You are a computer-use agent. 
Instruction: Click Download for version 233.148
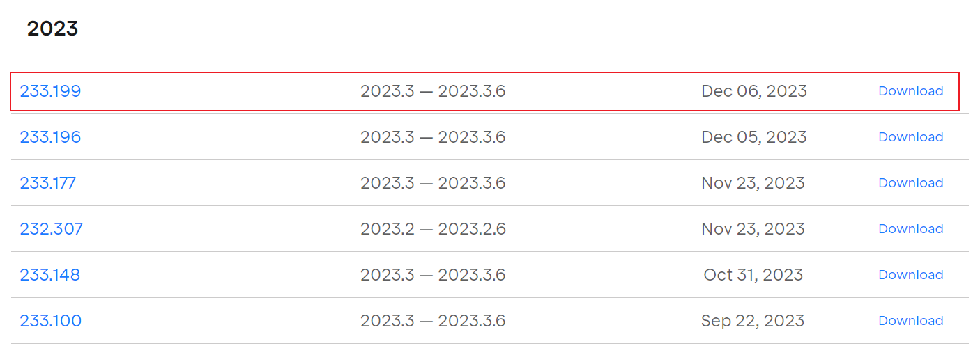[910, 275]
